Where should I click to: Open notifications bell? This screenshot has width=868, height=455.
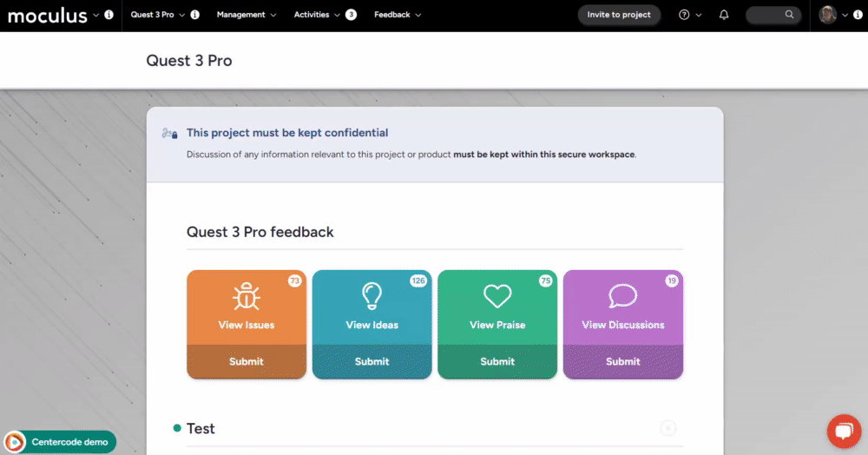(x=724, y=15)
